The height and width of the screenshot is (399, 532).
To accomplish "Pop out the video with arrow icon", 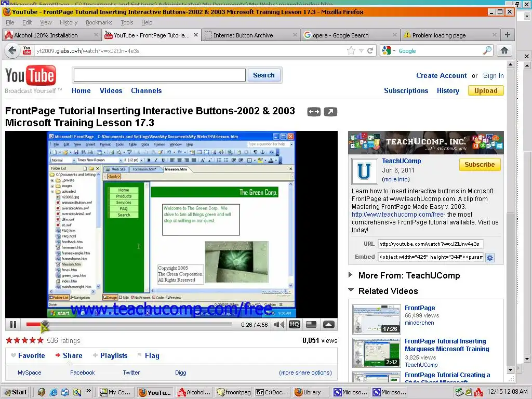I will [x=330, y=112].
